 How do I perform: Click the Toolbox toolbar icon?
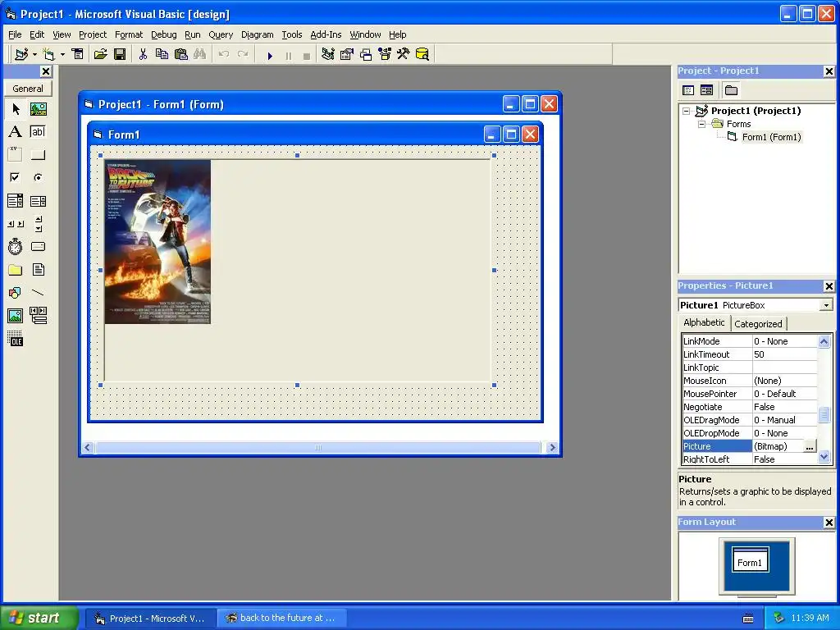(404, 54)
